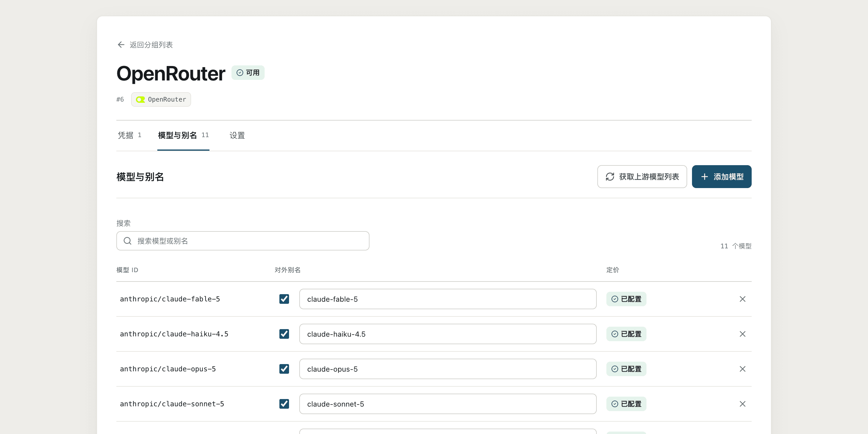
Task: Click model ID anthropic/claude-sonnet-5
Action: pos(172,404)
